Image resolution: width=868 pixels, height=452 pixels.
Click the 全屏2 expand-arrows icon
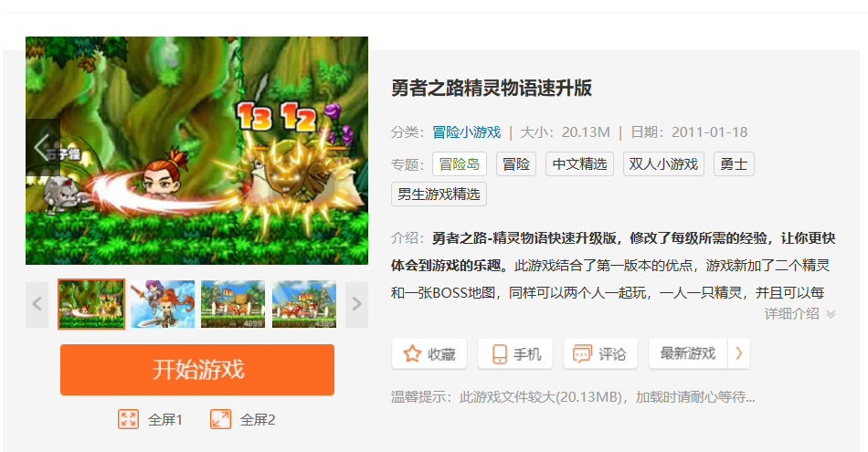click(220, 419)
